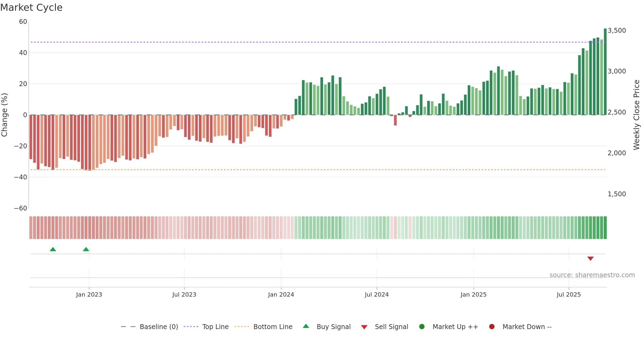Click the Jul 2025 x-axis label
This screenshot has width=644, height=362.
[569, 294]
